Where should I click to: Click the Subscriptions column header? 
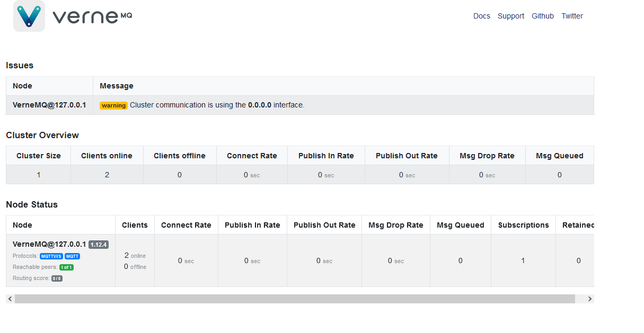coord(523,225)
